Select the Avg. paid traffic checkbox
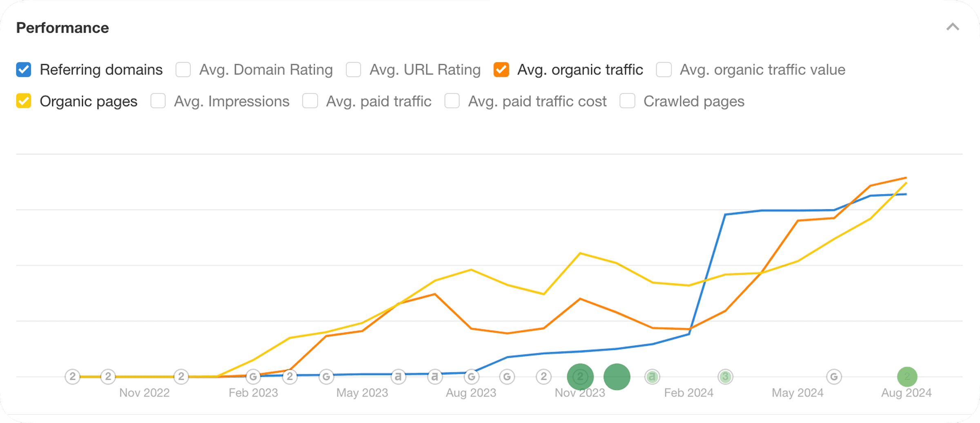980x423 pixels. pos(310,101)
